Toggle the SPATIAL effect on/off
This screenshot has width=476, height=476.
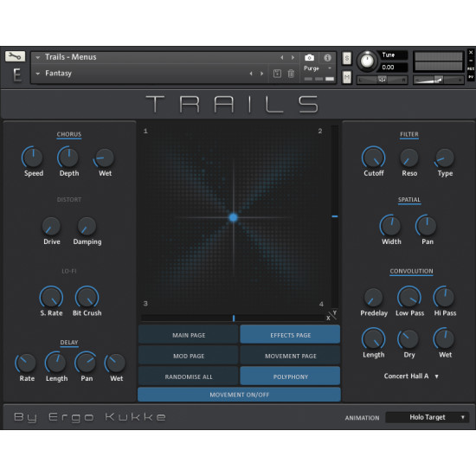pyautogui.click(x=408, y=200)
